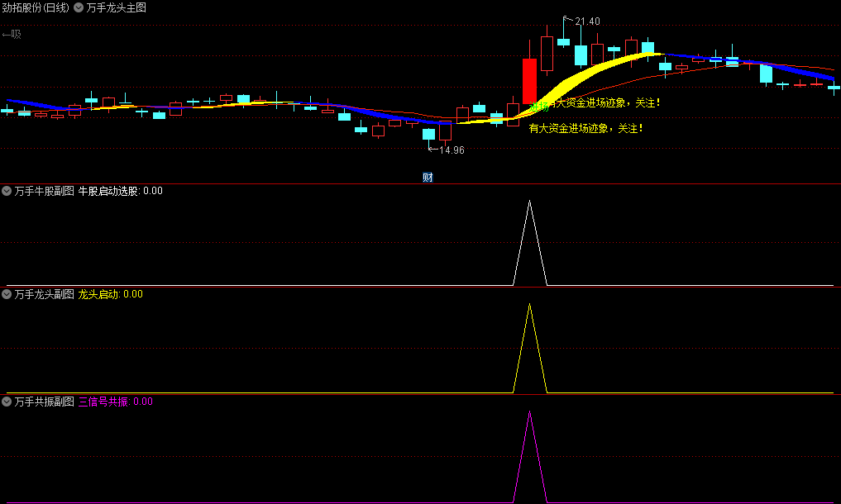
Task: Click the 万手牛股副图 indicator label
Action: point(45,191)
